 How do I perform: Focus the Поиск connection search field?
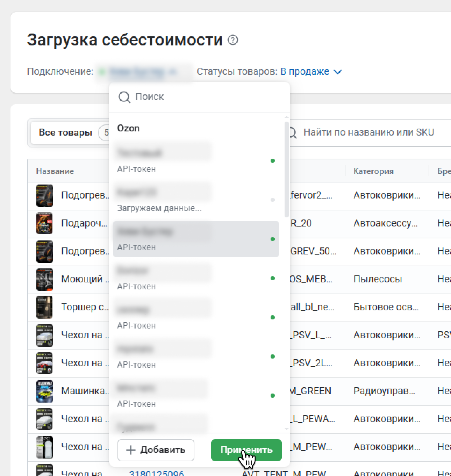206,97
